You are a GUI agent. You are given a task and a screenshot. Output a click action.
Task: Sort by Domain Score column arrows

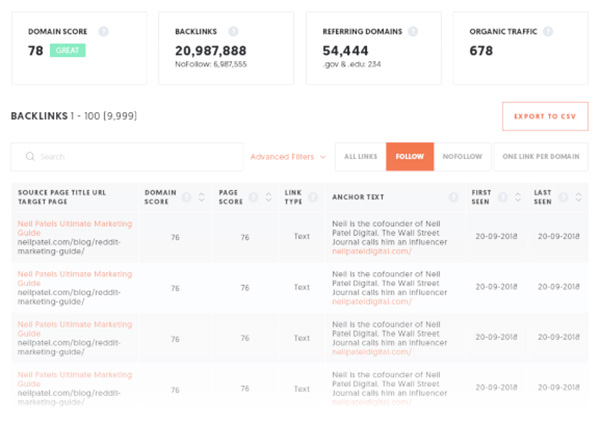201,197
